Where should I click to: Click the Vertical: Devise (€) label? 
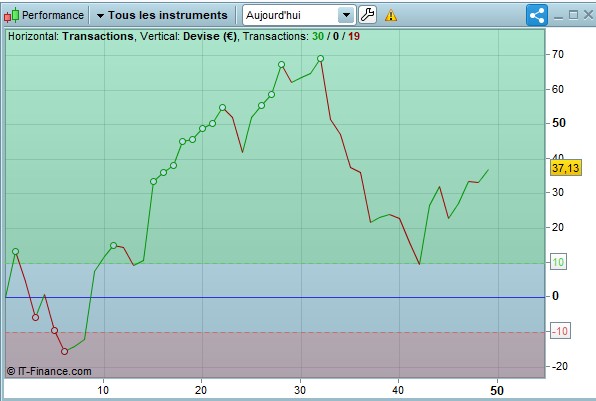[x=189, y=36]
